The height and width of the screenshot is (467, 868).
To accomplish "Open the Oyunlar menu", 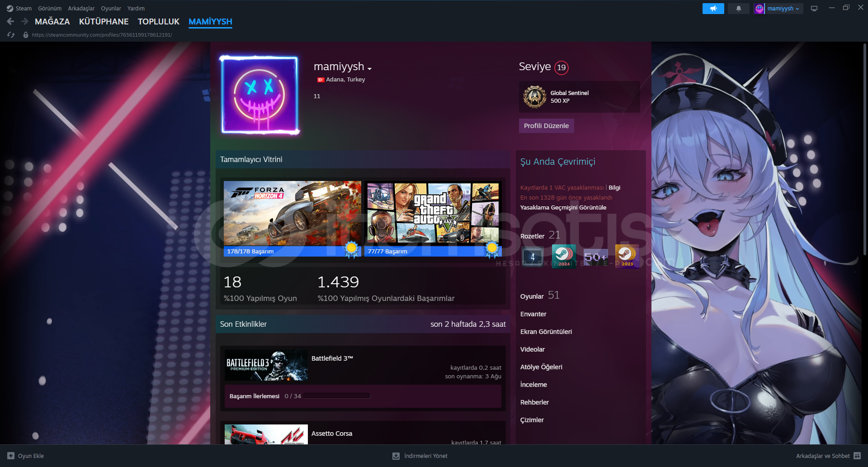I will [111, 9].
